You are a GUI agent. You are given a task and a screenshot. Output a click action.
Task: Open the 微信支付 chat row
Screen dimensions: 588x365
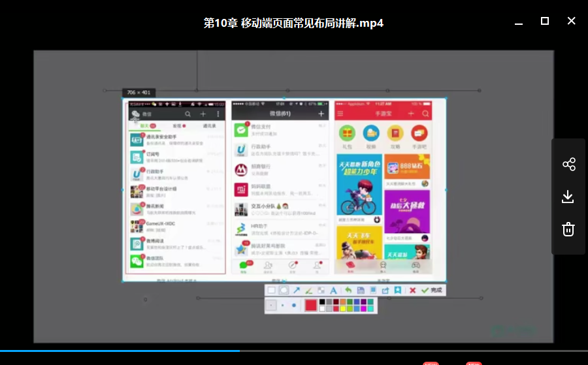tap(280, 130)
